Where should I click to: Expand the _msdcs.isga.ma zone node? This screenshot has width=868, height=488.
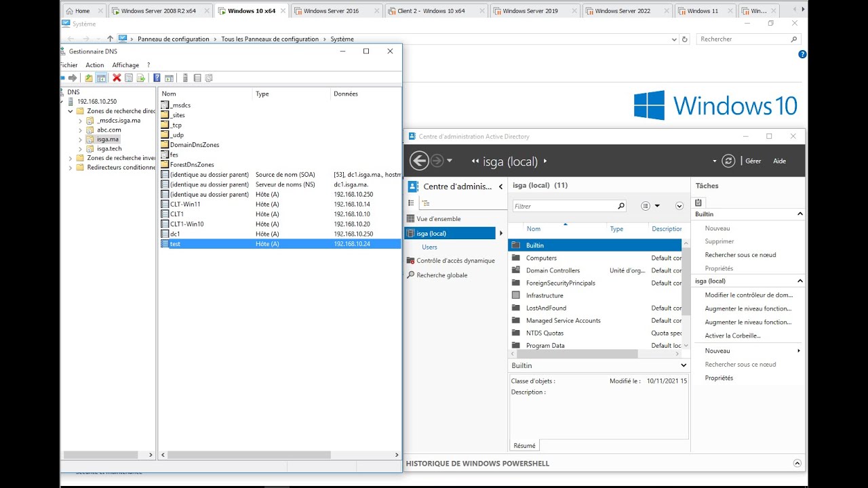pos(80,121)
